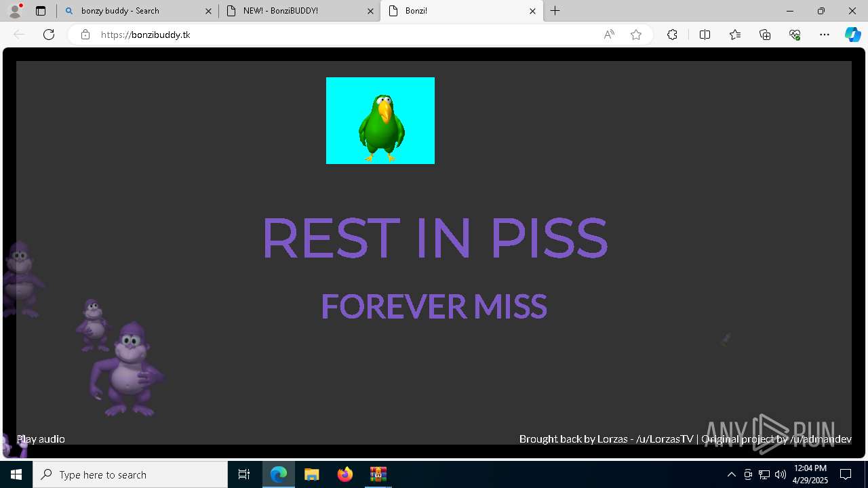
Task: Open the volume control
Action: pyautogui.click(x=781, y=474)
